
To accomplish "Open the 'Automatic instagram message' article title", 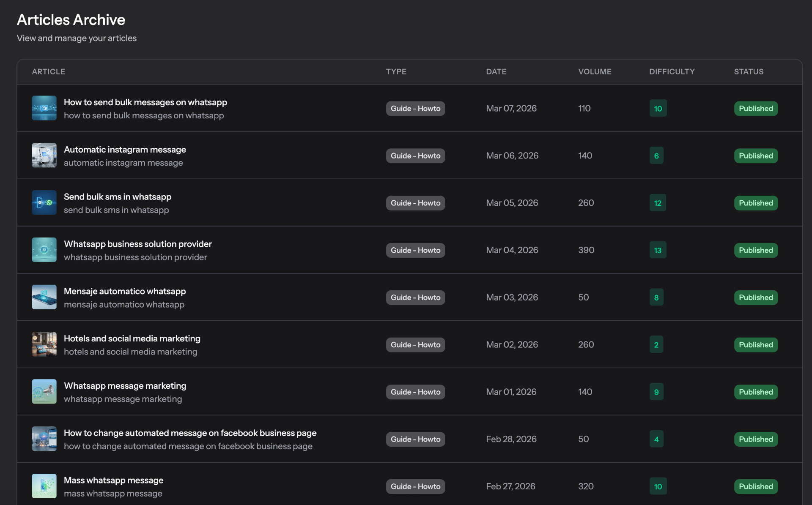I will pos(125,150).
